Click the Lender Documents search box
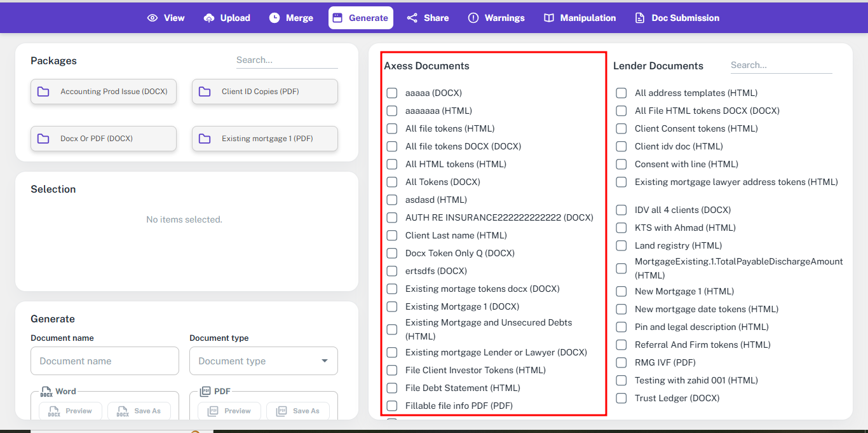 [x=780, y=65]
